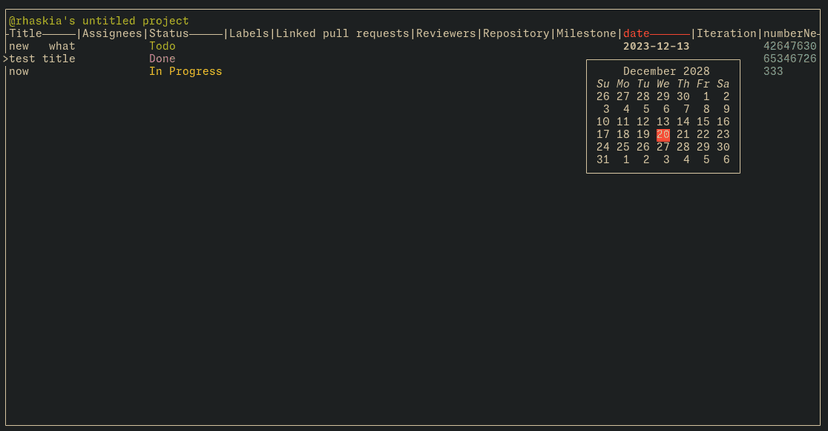Select the Todo status cell
The width and height of the screenshot is (828, 431).
point(162,46)
